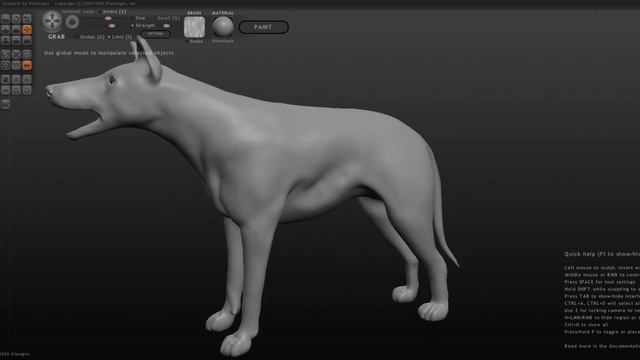Click the New Sphere icon
This screenshot has width=640, height=360.
pos(5,79)
